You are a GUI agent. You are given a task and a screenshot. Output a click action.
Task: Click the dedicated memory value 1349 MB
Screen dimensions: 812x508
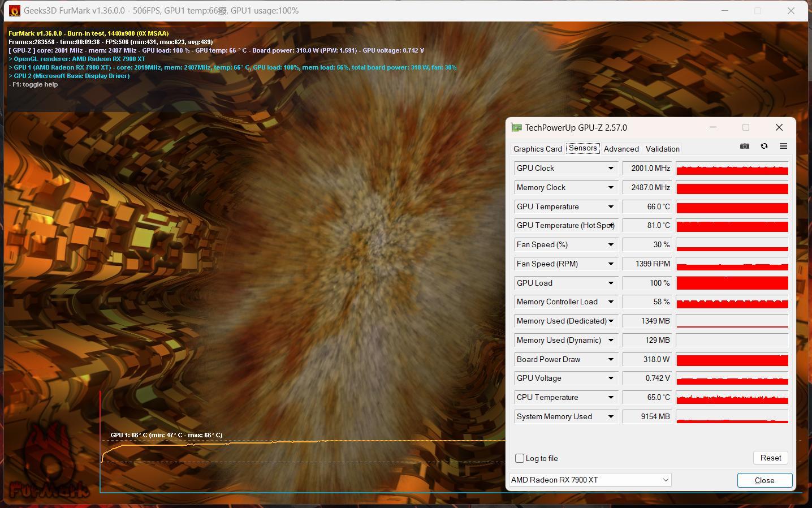[x=647, y=321]
